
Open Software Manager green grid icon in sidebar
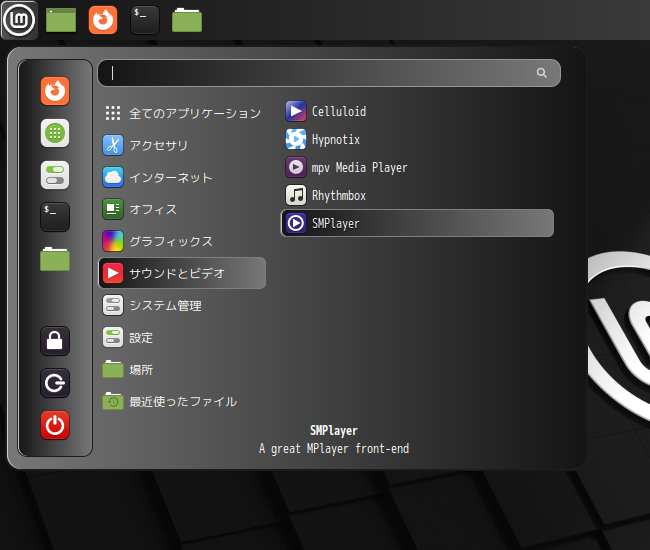point(55,133)
